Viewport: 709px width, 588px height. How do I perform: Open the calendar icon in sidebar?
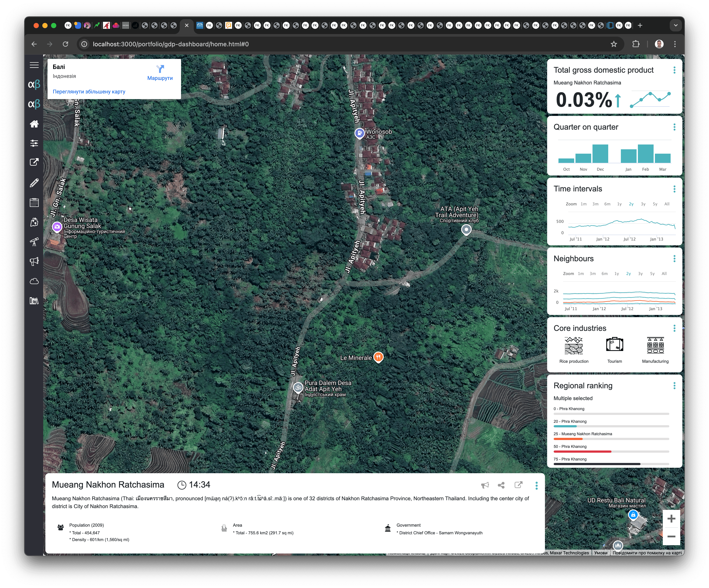point(34,202)
